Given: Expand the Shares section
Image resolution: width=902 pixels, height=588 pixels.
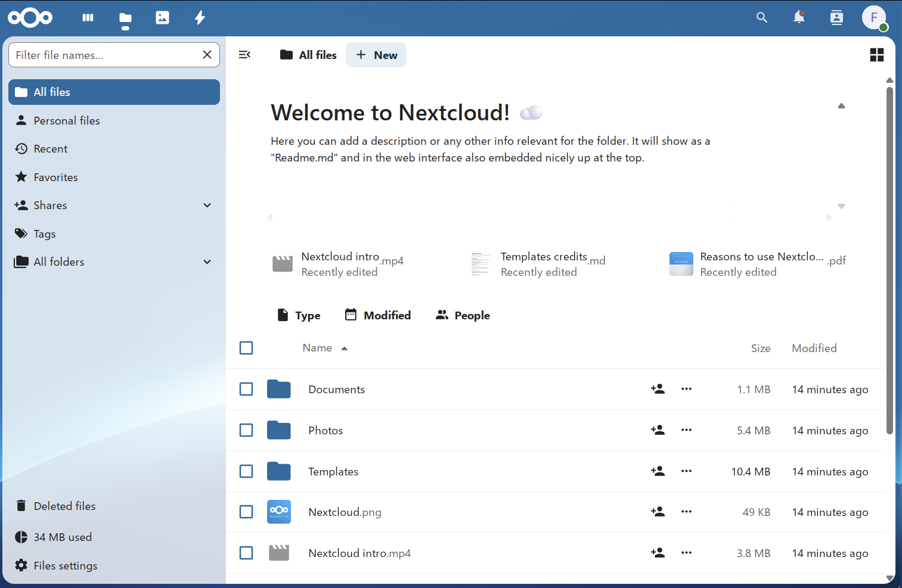Looking at the screenshot, I should coord(207,205).
